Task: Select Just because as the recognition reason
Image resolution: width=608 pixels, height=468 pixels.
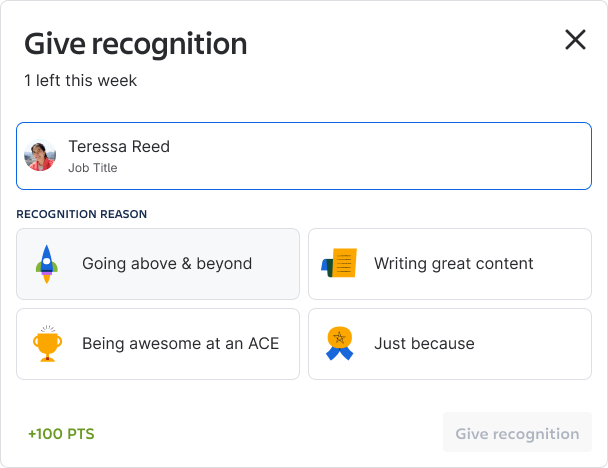Action: pos(450,344)
